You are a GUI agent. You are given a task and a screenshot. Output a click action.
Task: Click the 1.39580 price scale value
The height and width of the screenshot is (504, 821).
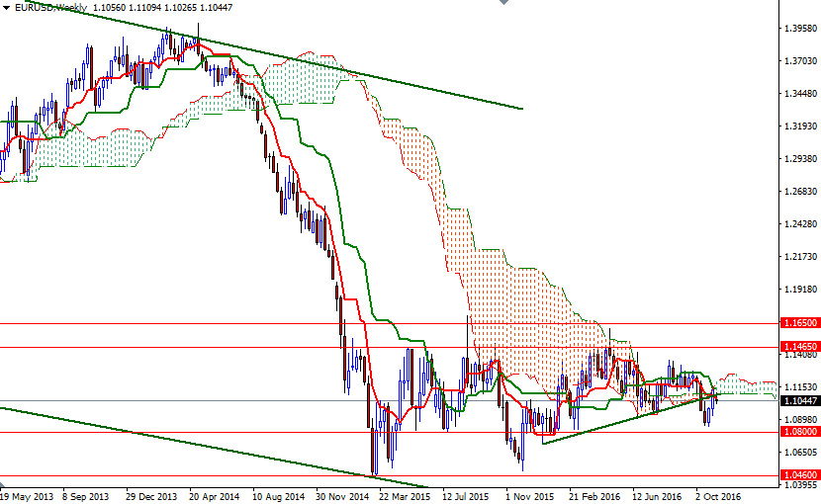[x=801, y=29]
